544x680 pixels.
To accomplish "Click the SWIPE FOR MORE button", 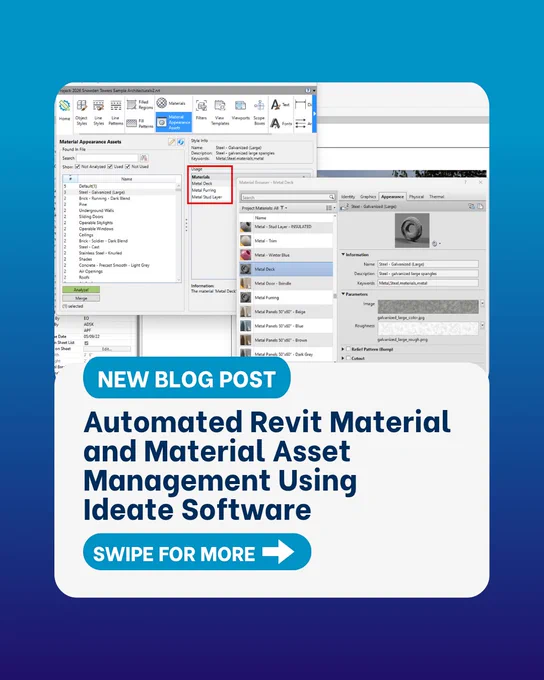I will click(197, 552).
